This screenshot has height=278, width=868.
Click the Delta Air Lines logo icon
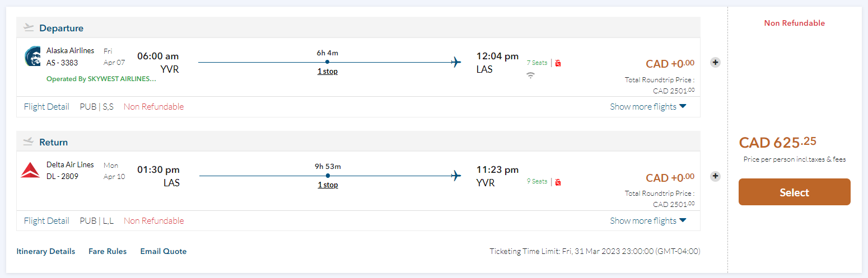(30, 170)
